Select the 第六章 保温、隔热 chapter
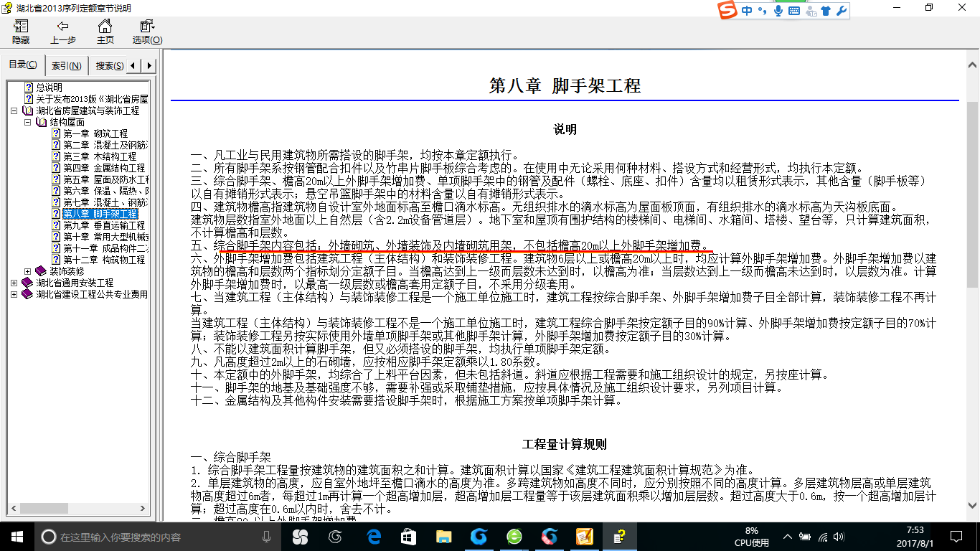This screenshot has height=551, width=980. 105,191
